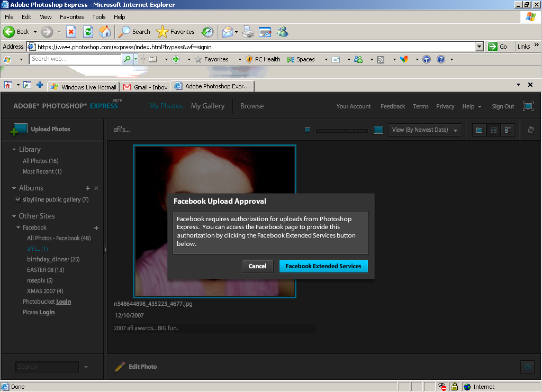542x392 pixels.
Task: Uncheck the sibylline public gallery checkbox
Action: click(x=18, y=199)
